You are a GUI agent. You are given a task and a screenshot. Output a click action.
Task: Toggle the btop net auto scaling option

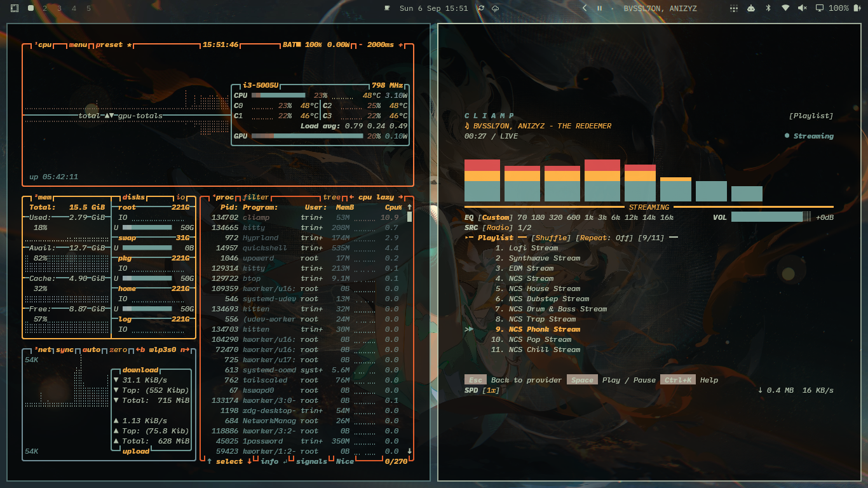(x=92, y=349)
